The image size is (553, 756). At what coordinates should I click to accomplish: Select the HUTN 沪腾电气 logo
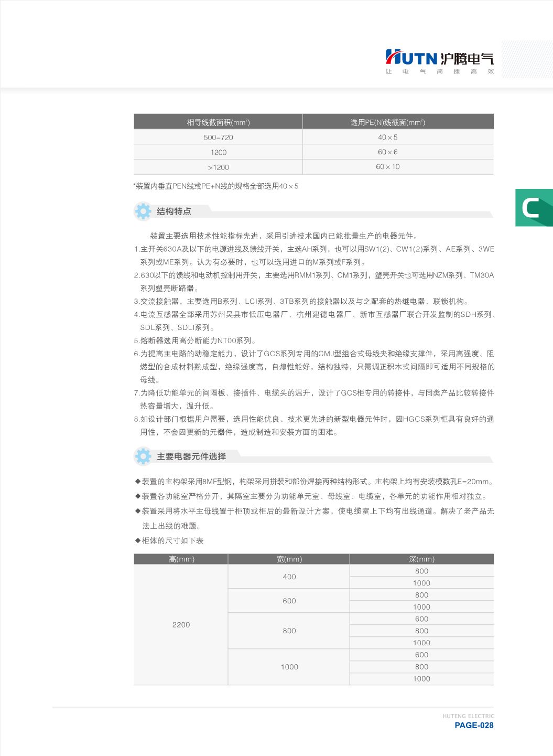440,59
